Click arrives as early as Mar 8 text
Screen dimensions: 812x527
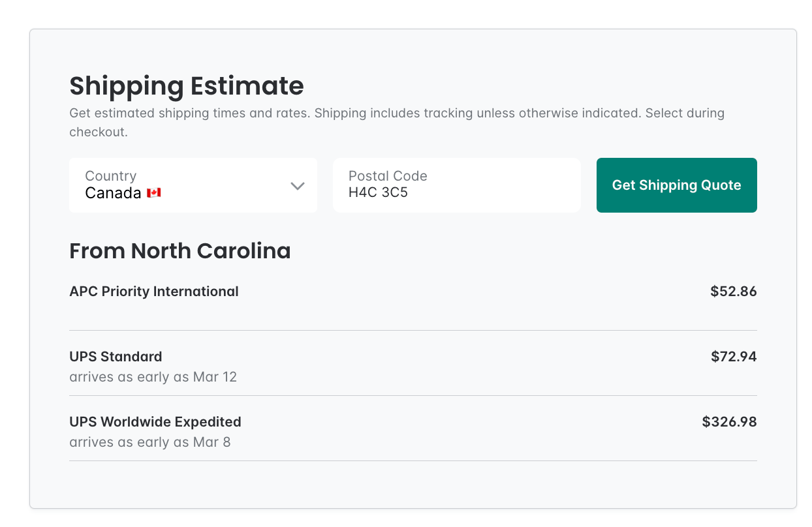(149, 442)
